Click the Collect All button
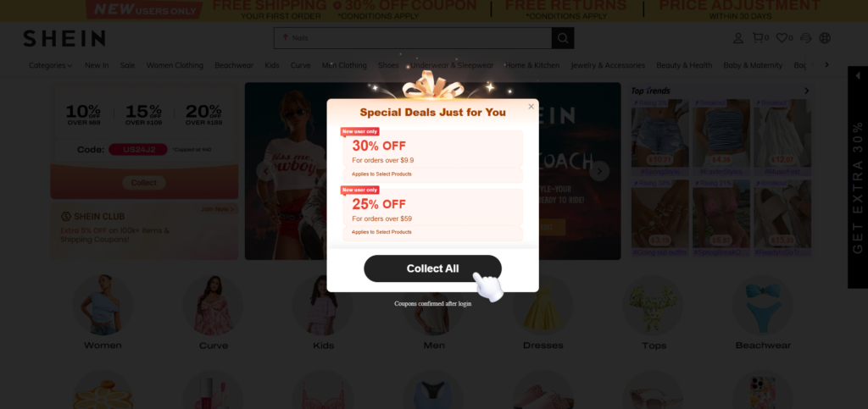 432,268
